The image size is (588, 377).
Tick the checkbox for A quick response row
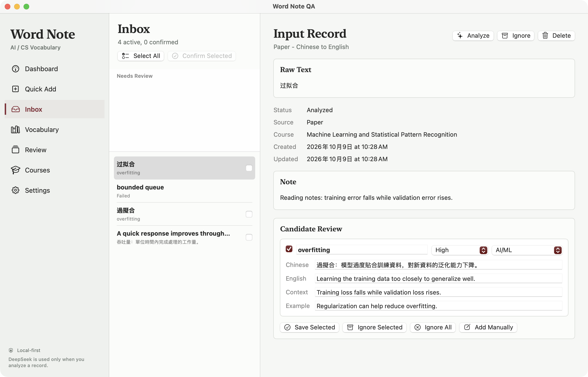click(x=249, y=238)
